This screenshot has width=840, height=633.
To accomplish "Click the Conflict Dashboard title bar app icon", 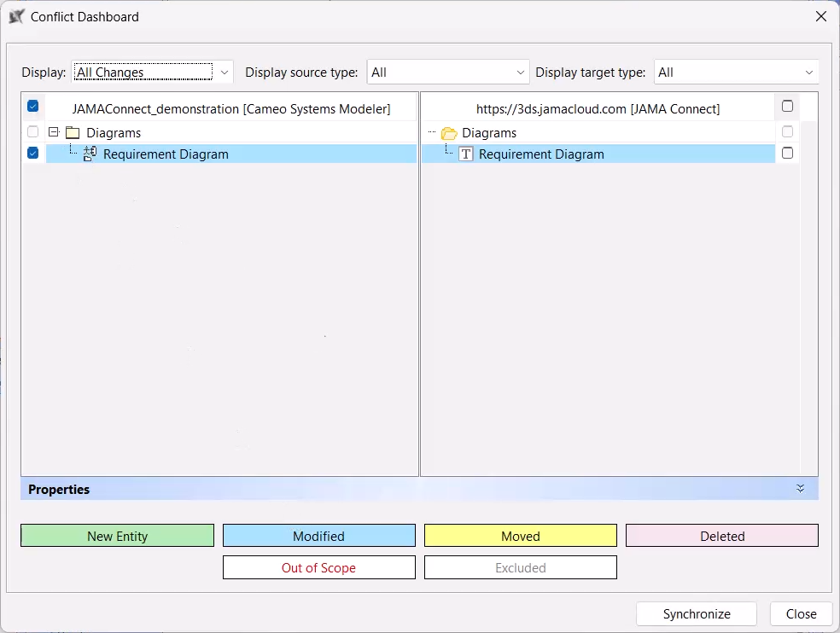I will pyautogui.click(x=16, y=16).
